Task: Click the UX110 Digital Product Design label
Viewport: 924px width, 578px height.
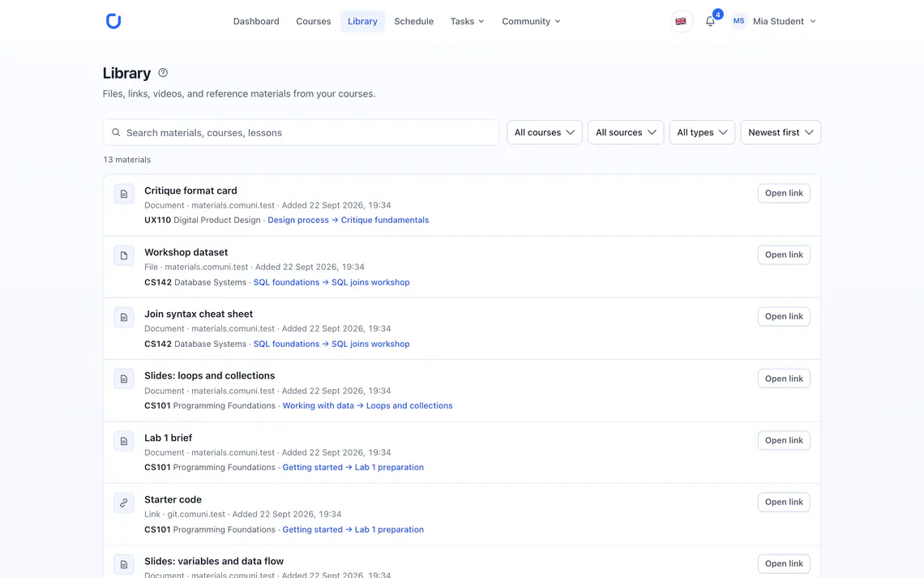Action: (203, 220)
